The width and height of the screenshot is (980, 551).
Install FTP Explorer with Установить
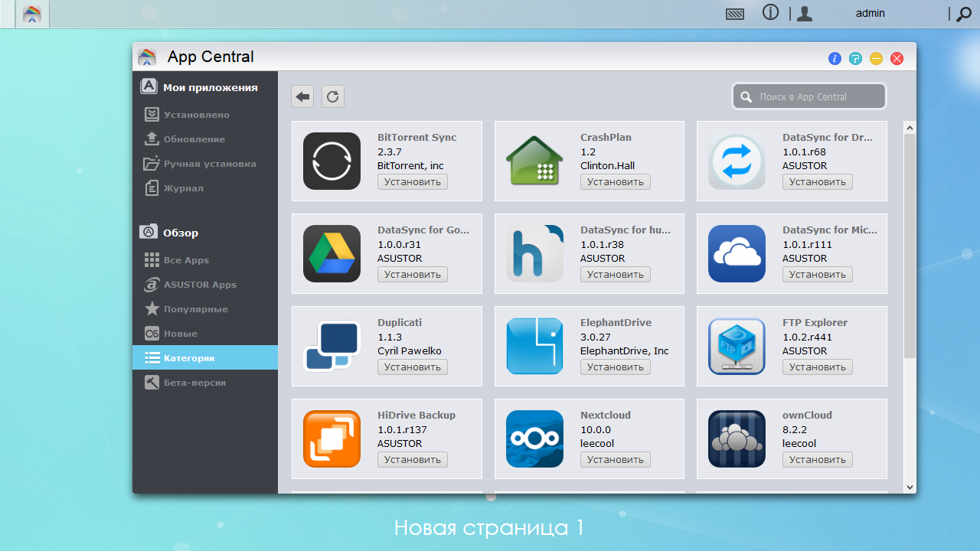[x=818, y=367]
